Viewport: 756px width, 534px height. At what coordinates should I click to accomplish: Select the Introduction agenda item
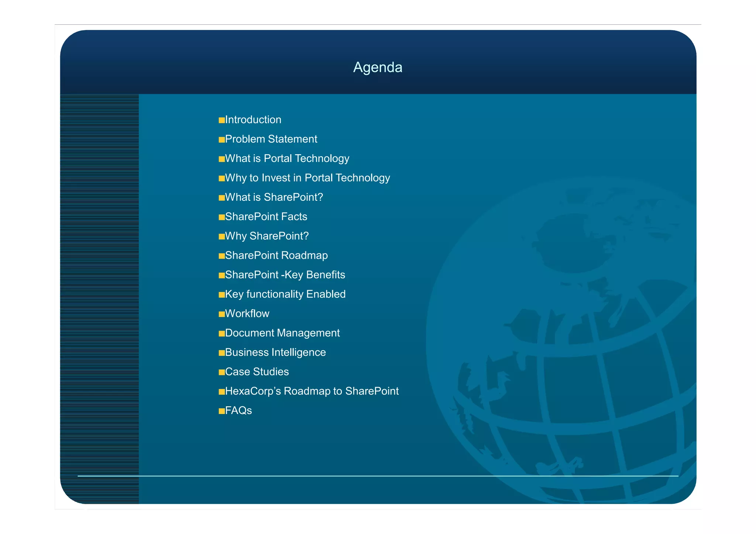(253, 120)
